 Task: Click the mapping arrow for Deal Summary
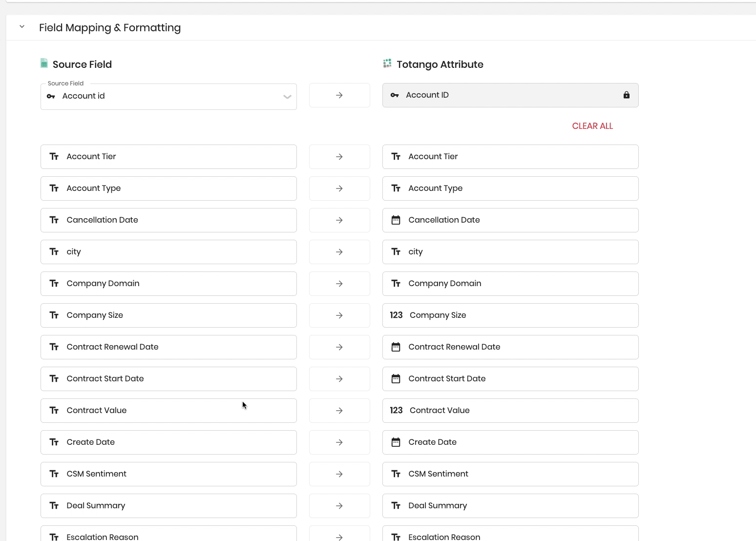(x=339, y=506)
